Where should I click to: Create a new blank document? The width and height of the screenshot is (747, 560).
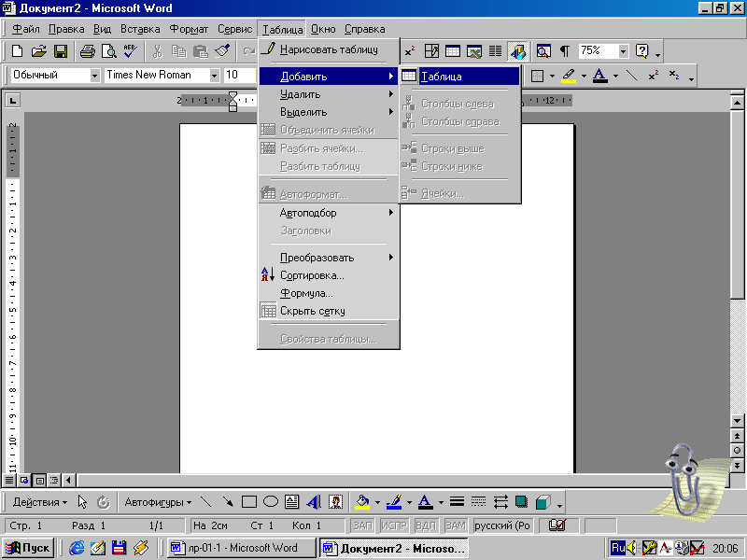point(17,51)
